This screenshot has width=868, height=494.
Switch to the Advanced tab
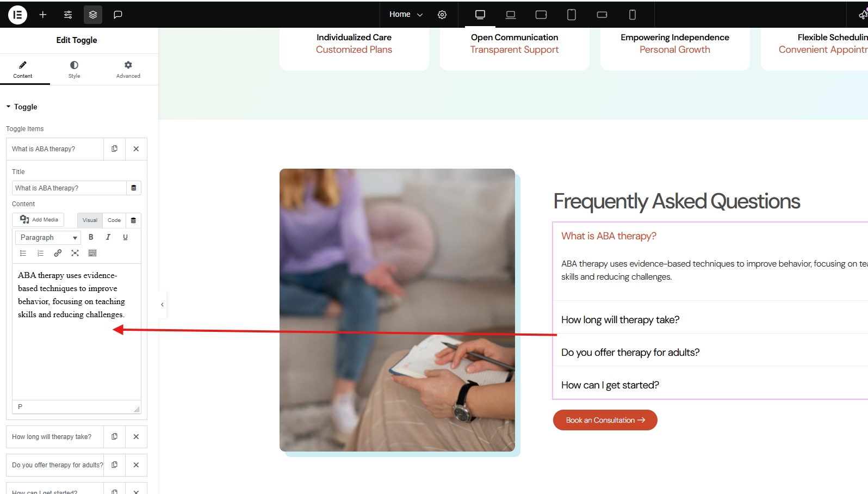point(128,69)
